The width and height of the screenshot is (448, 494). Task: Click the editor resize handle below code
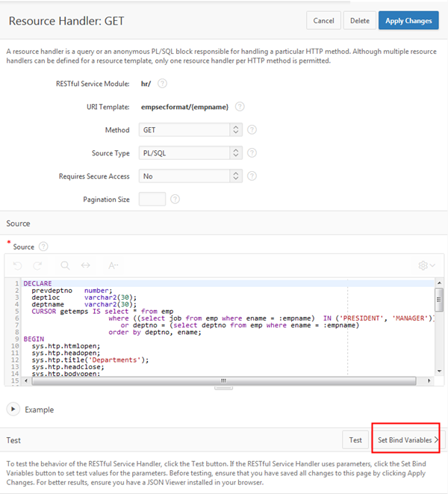[223, 388]
